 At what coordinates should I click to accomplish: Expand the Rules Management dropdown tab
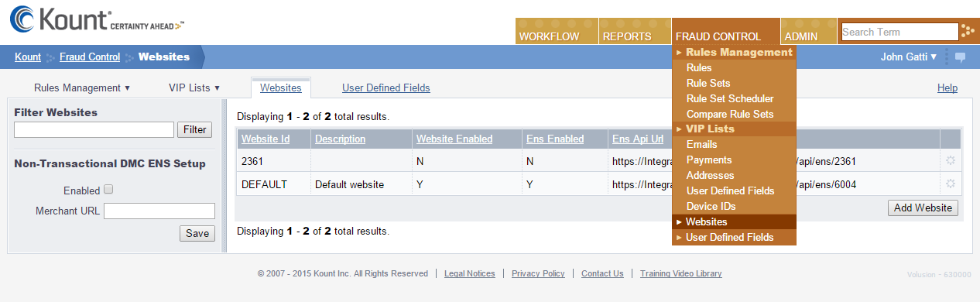tap(82, 88)
